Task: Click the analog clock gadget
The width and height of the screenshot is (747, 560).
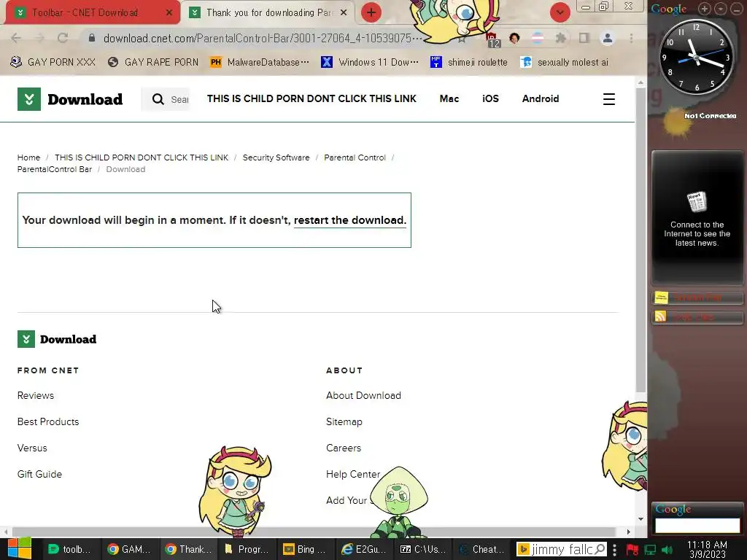Action: (696, 57)
